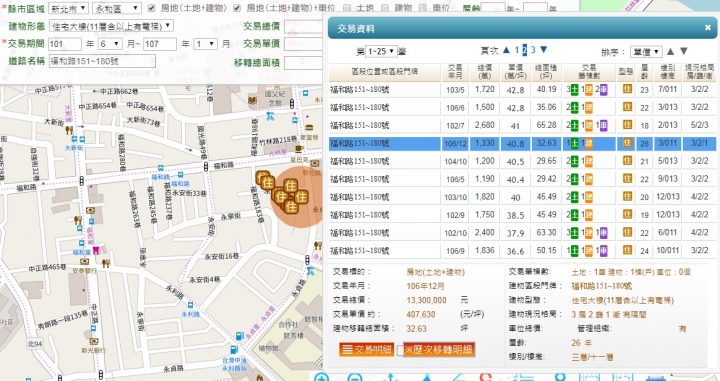Go to previous page with blue up triangle
This screenshot has height=381, width=720.
[x=506, y=50]
